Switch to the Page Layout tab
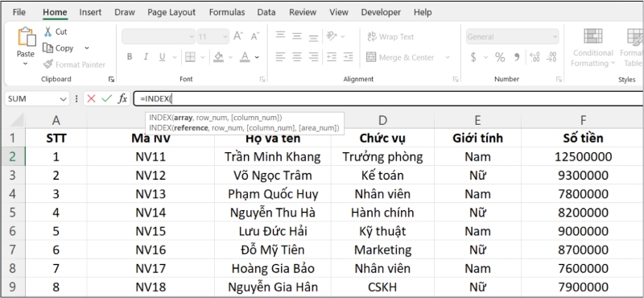The height and width of the screenshot is (298, 644). pos(171,12)
